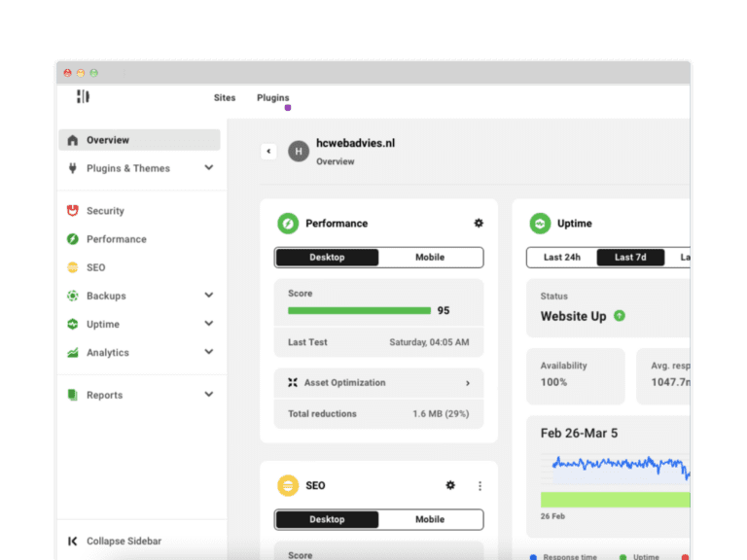The height and width of the screenshot is (560, 747).
Task: Click the Backups green icon
Action: click(72, 296)
